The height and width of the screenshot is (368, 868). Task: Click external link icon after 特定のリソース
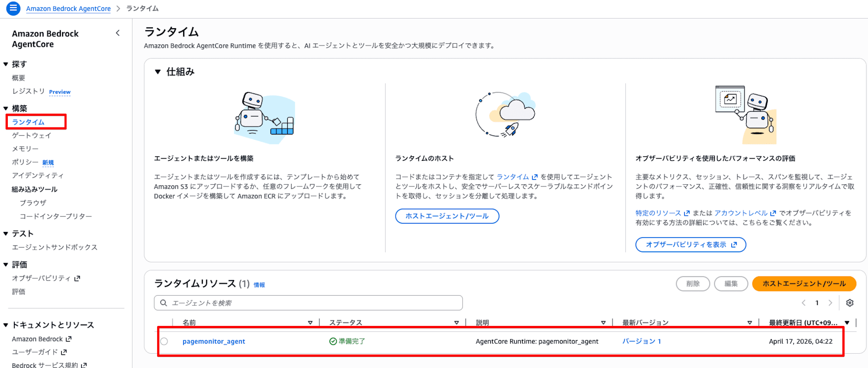(687, 213)
